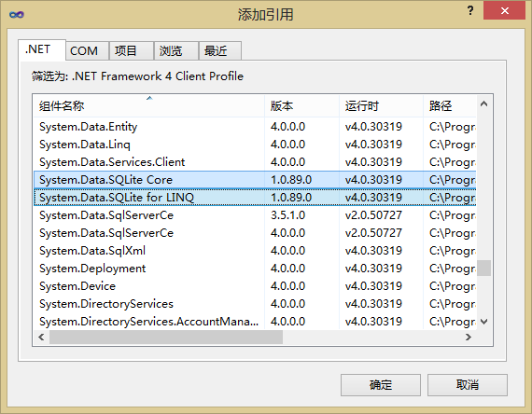
Task: Select System.Data.SQLite Core row
Action: click(x=255, y=180)
